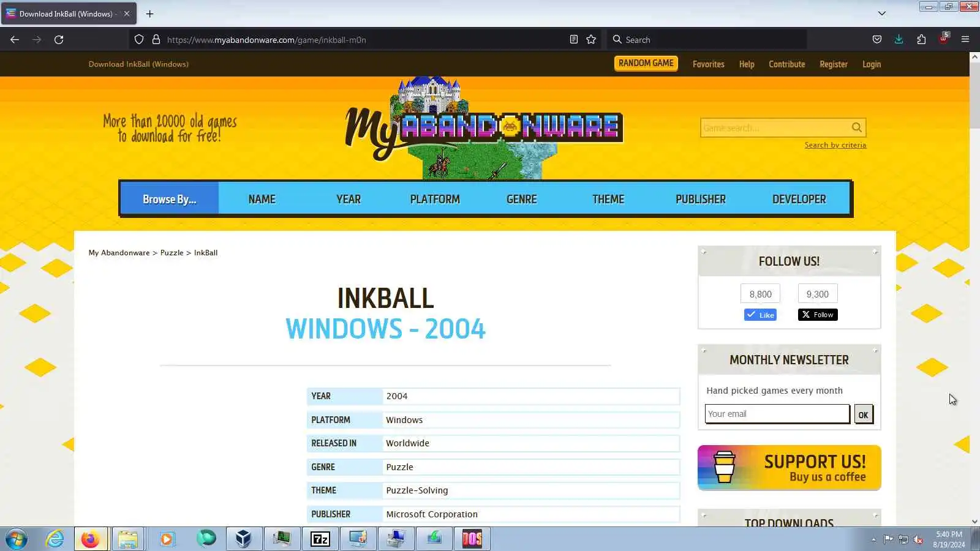Focus the Firefox Search box
Viewport: 980px width, 551px height.
(707, 40)
